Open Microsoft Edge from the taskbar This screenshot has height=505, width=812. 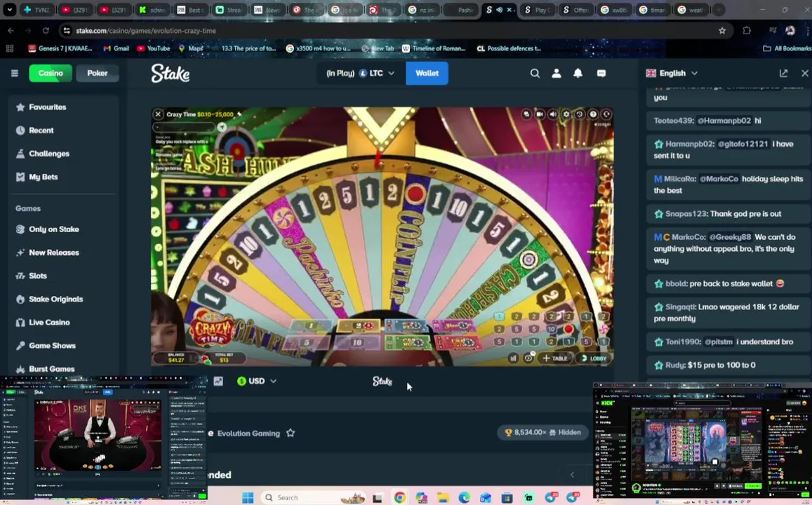(465, 498)
